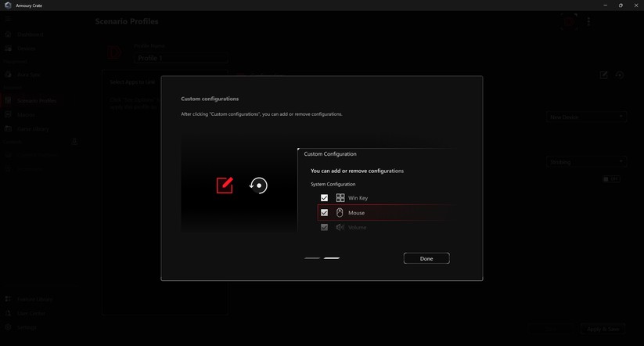Select Scenario Profiles in the sidebar

(x=37, y=101)
